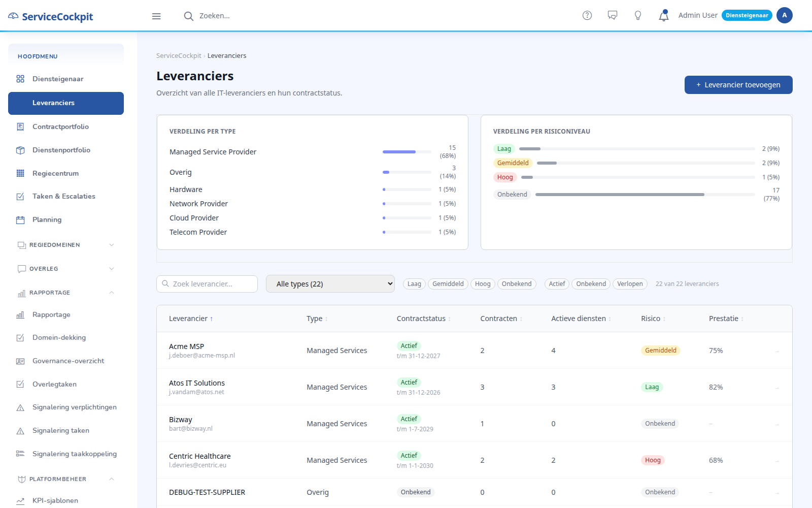Open the Acme MSP supplier row
This screenshot has width=812, height=508.
(475, 351)
